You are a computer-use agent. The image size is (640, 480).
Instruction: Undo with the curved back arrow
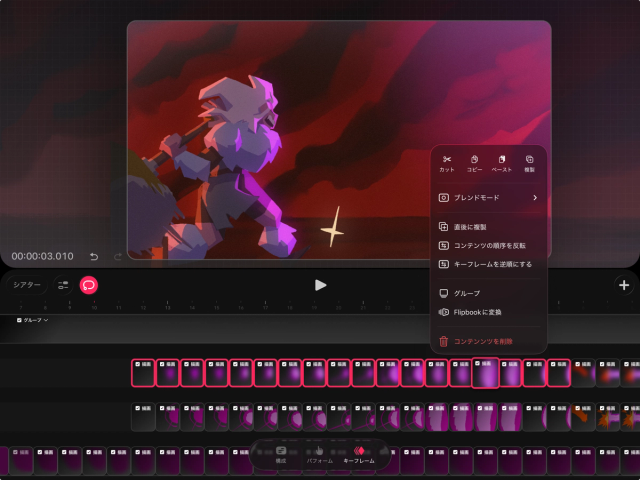click(x=94, y=256)
